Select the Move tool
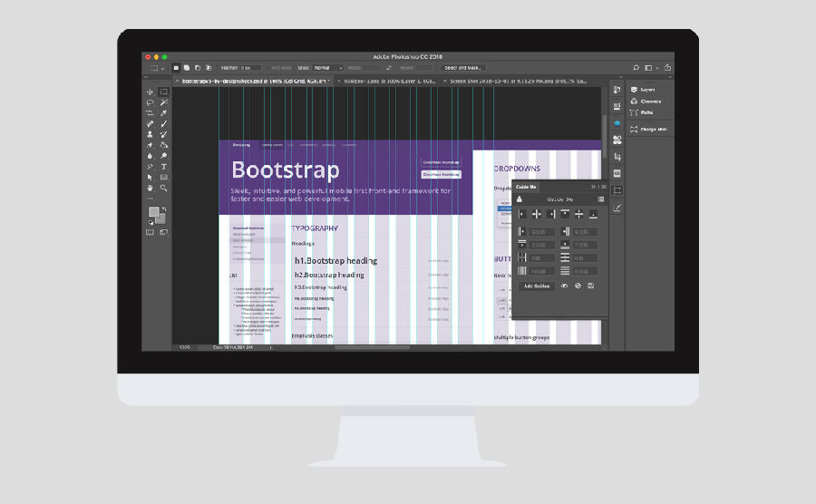Screen dimensions: 816x504 point(151,92)
